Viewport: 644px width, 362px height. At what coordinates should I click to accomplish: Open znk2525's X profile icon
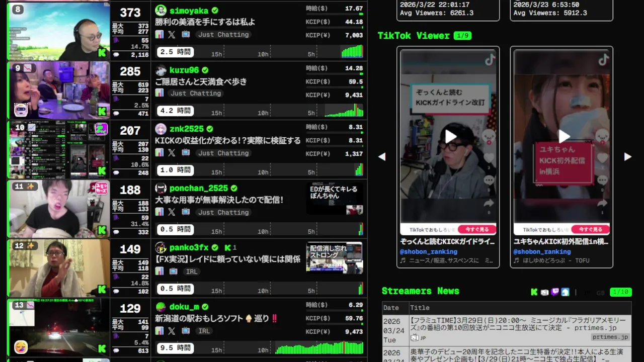pyautogui.click(x=172, y=153)
